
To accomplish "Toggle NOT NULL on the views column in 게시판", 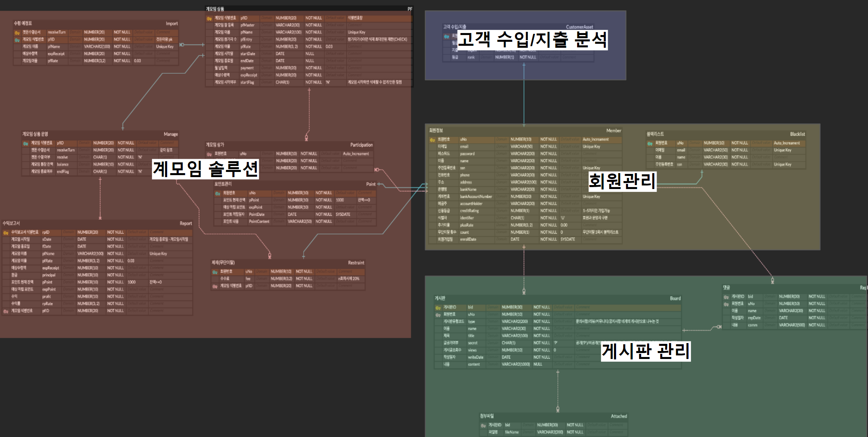I will 542,350.
